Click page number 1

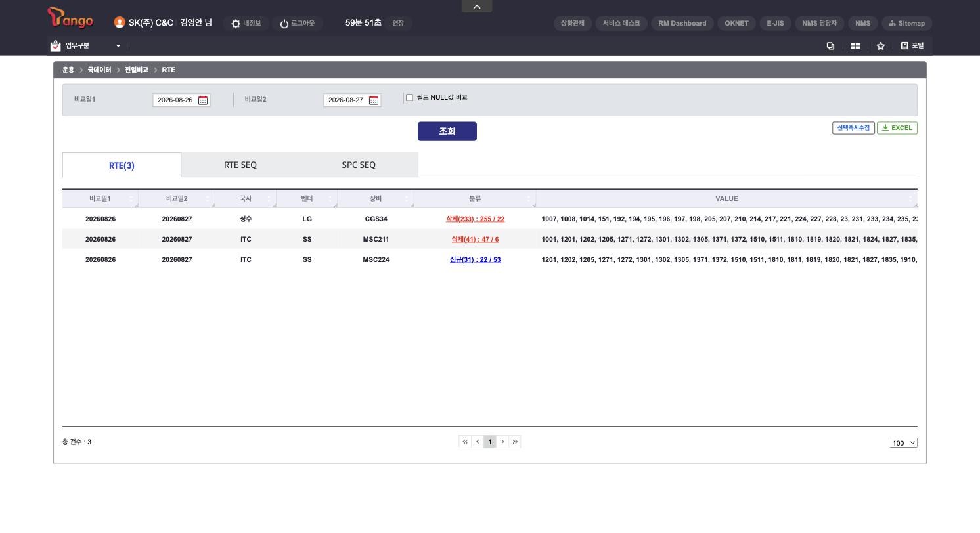[490, 442]
